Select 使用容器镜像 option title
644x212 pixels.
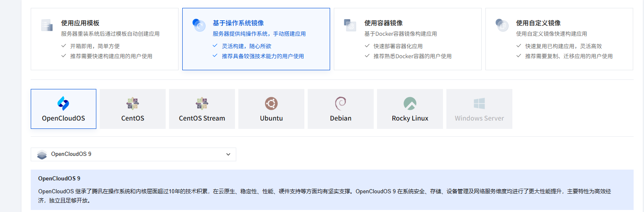coord(384,23)
